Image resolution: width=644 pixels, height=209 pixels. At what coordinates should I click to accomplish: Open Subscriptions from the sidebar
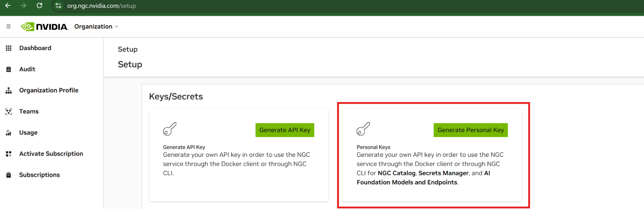39,175
